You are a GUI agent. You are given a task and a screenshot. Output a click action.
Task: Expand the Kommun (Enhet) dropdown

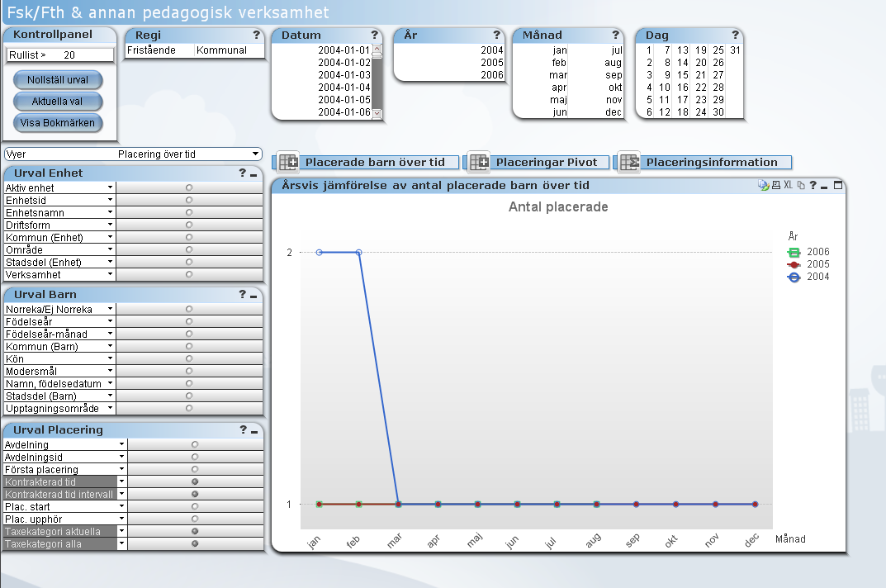tap(110, 238)
